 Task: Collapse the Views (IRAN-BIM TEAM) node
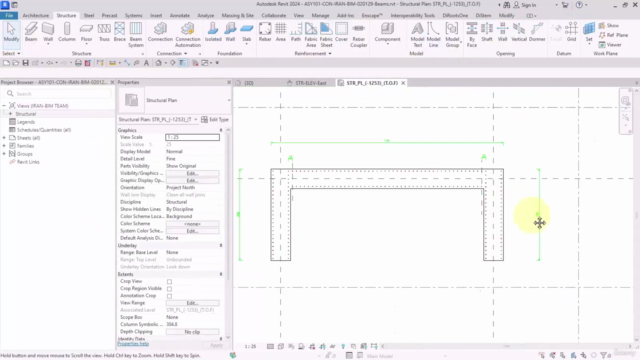click(4, 106)
